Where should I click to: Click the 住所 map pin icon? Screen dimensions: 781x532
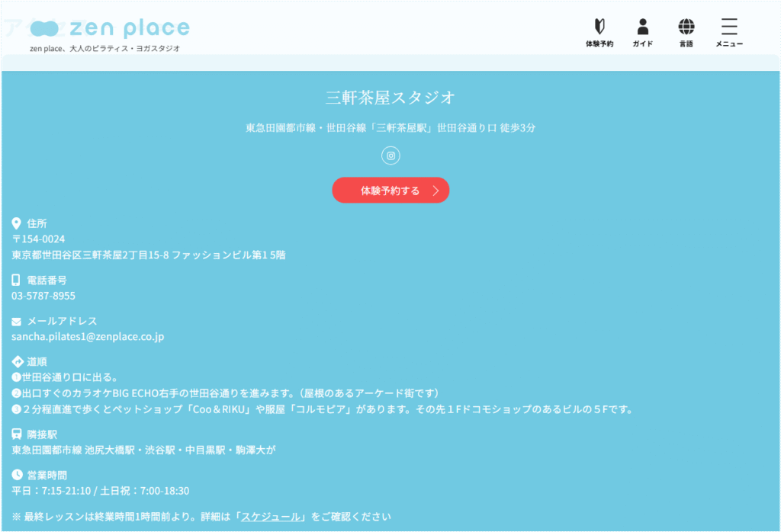point(17,223)
